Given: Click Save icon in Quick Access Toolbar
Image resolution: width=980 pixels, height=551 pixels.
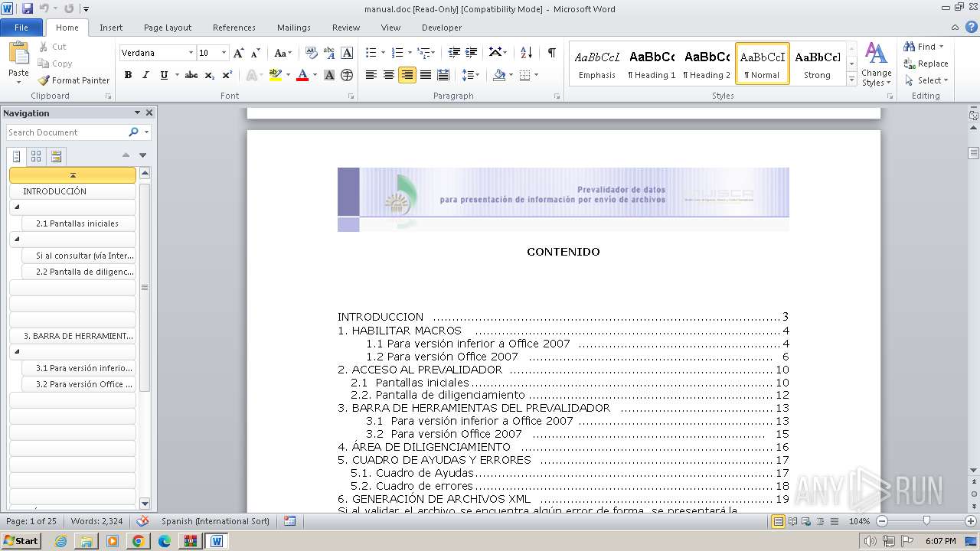Looking at the screenshot, I should click(28, 8).
